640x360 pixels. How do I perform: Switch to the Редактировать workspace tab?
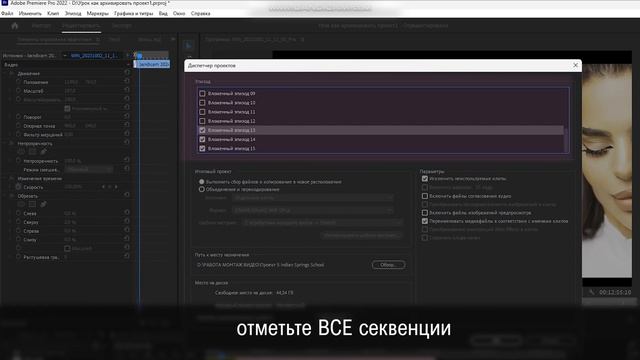tap(81, 26)
